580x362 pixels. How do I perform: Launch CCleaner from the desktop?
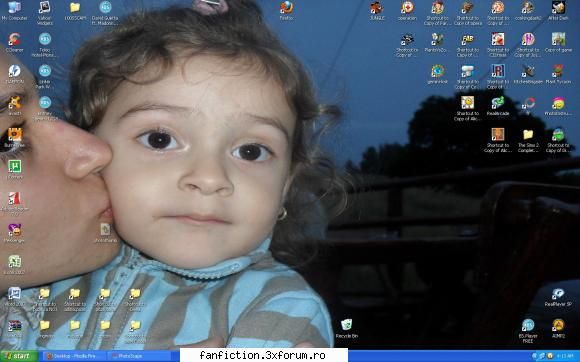click(14, 43)
